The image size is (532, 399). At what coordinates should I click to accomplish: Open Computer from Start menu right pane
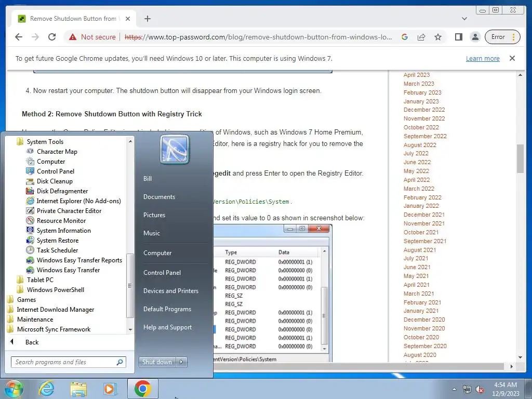point(157,253)
